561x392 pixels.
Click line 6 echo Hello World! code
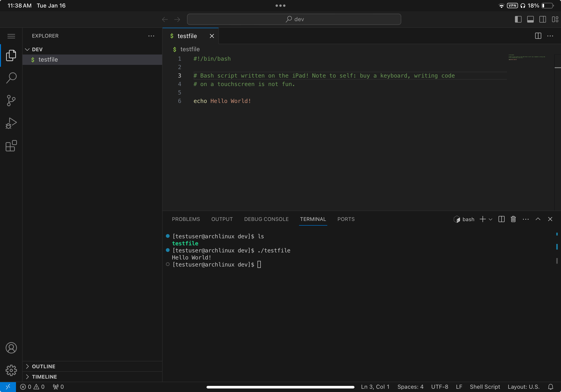pyautogui.click(x=222, y=101)
